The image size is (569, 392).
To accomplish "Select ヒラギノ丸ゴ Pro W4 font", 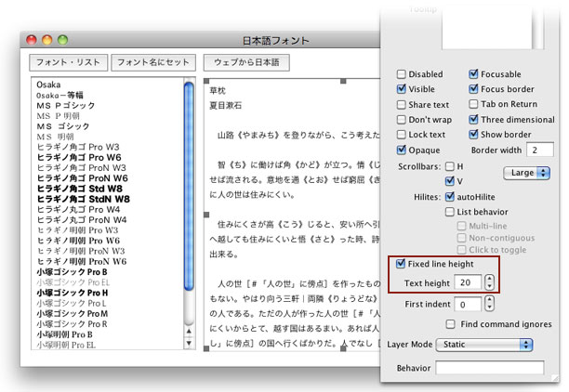I will pyautogui.click(x=78, y=209).
